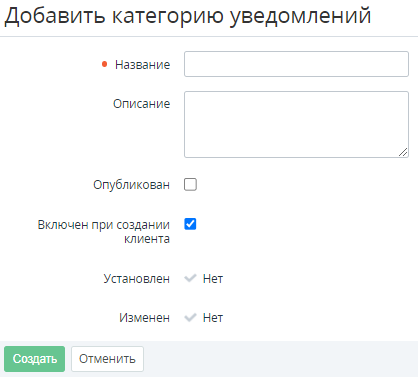
Task: Click the Изменен label text
Action: pos(144,318)
